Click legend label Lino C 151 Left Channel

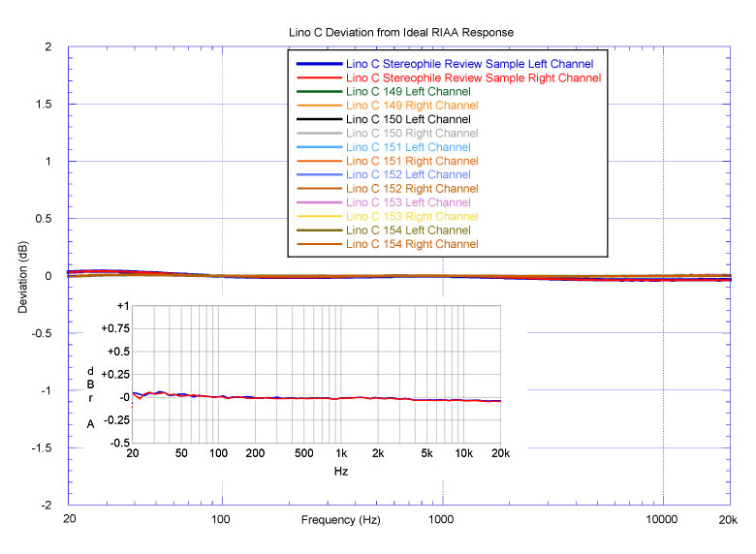coord(408,147)
